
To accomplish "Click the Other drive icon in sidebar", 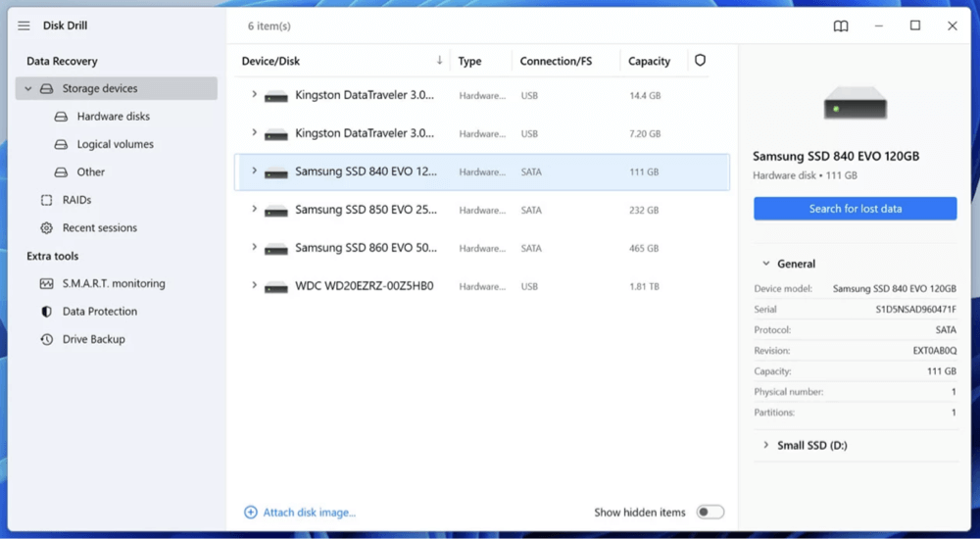I will point(61,171).
